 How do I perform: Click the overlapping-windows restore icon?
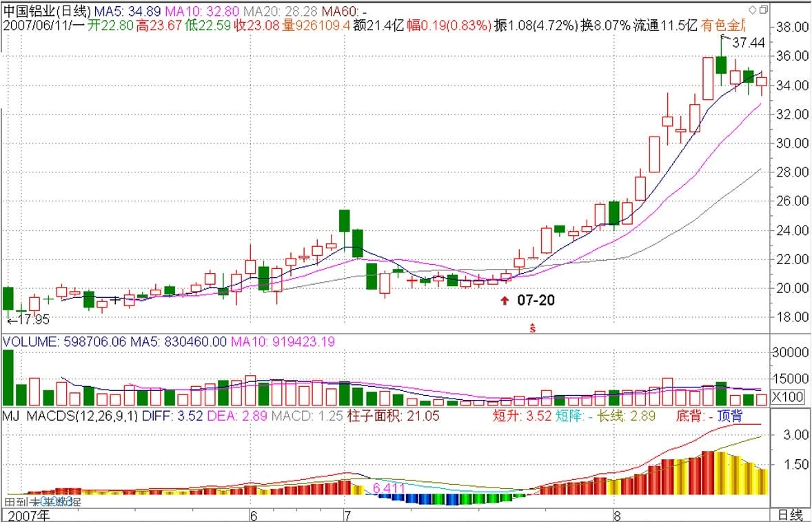click(x=763, y=10)
